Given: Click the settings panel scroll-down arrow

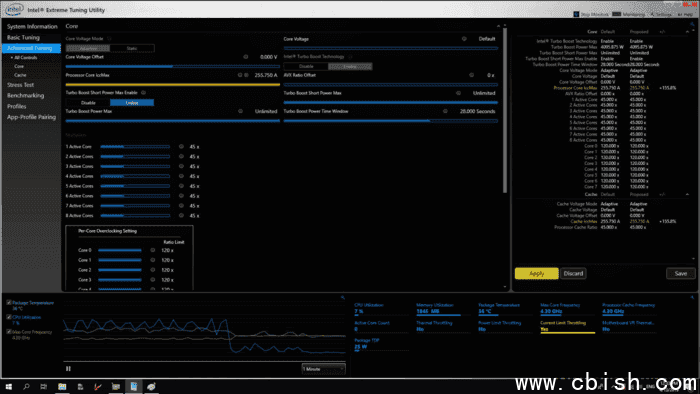Looking at the screenshot, I should coord(505,287).
